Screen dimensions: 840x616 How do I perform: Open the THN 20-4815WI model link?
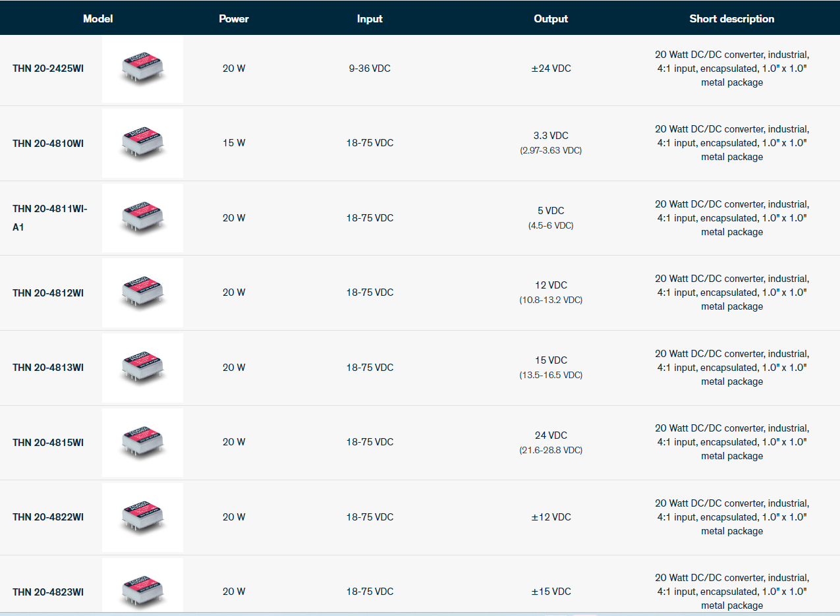point(48,443)
